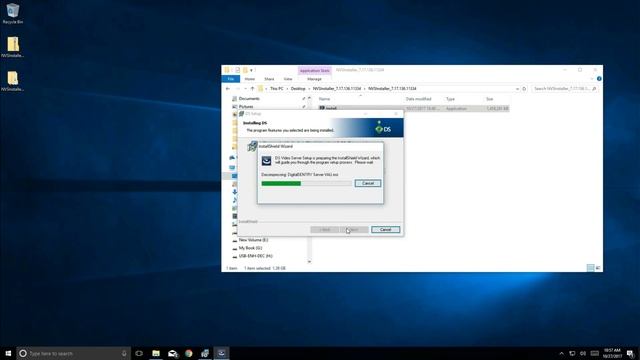The width and height of the screenshot is (640, 360).
Task: Open the Windows Start menu
Action: [8, 353]
